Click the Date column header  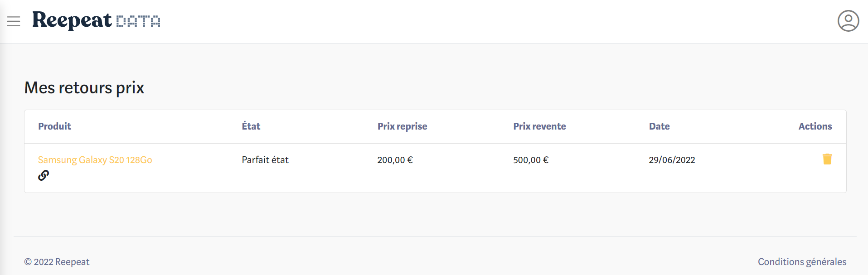[659, 126]
